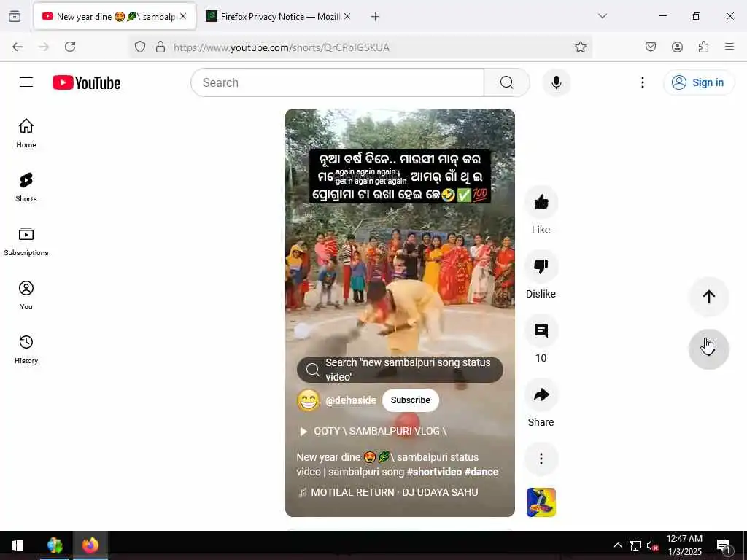
Task: Close the YouTube New year dine tab
Action: (x=183, y=16)
